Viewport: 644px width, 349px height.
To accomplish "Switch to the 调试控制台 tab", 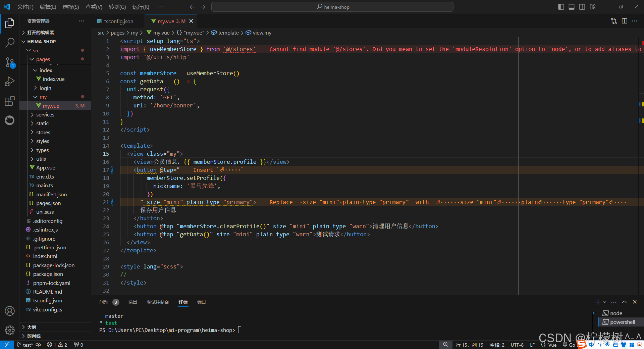I will (x=158, y=302).
